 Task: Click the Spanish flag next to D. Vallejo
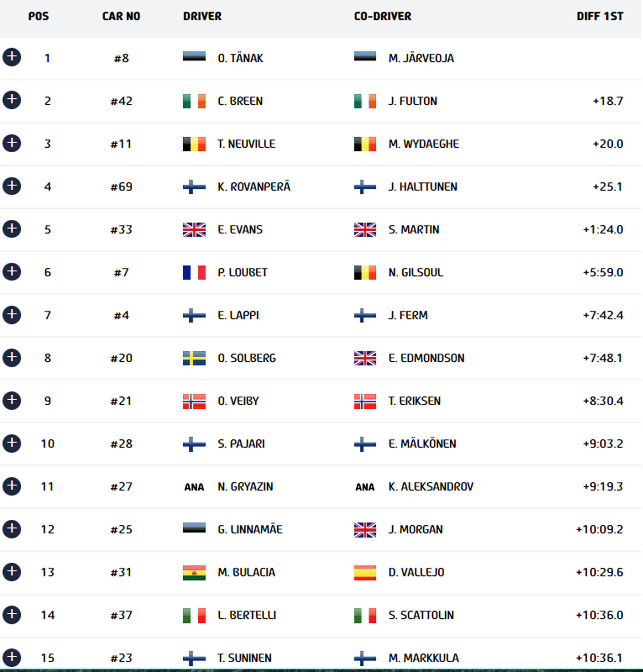pos(365,573)
